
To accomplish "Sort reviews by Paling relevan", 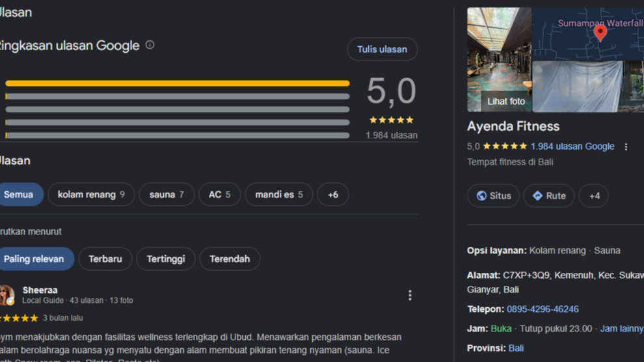I will tap(36, 259).
